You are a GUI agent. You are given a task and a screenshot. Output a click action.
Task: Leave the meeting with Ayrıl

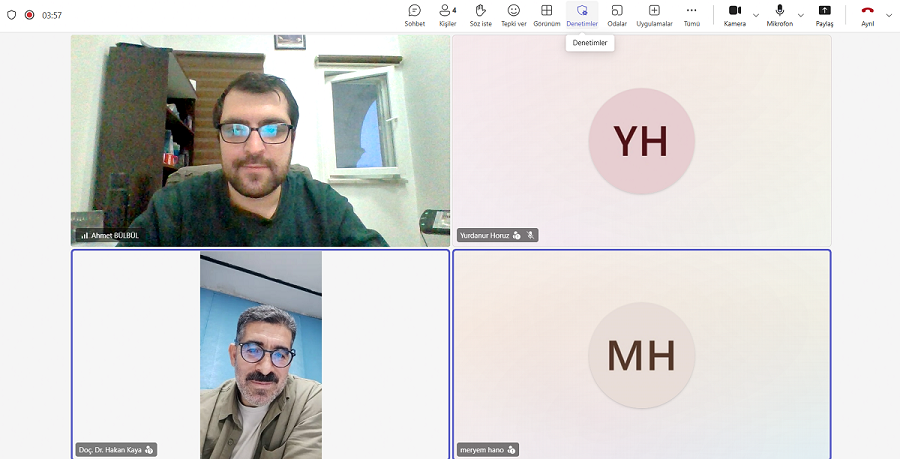(867, 15)
